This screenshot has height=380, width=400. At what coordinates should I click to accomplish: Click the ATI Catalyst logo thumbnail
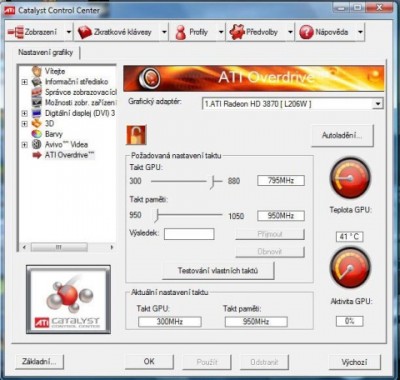[68, 299]
